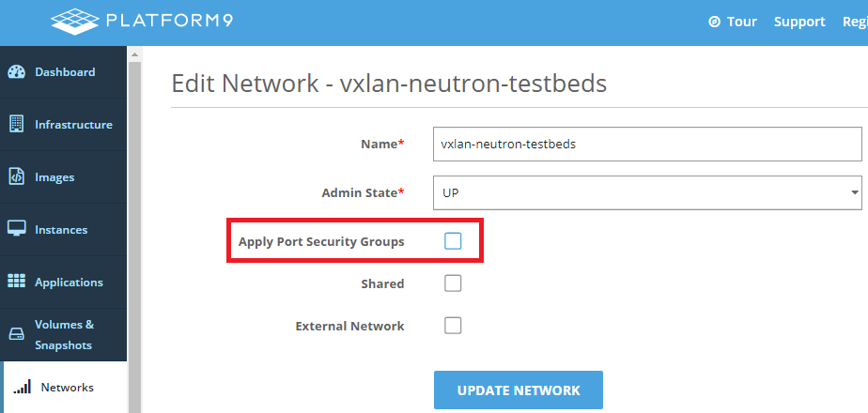The image size is (868, 413).
Task: Click the Applications grid icon
Action: click(16, 282)
